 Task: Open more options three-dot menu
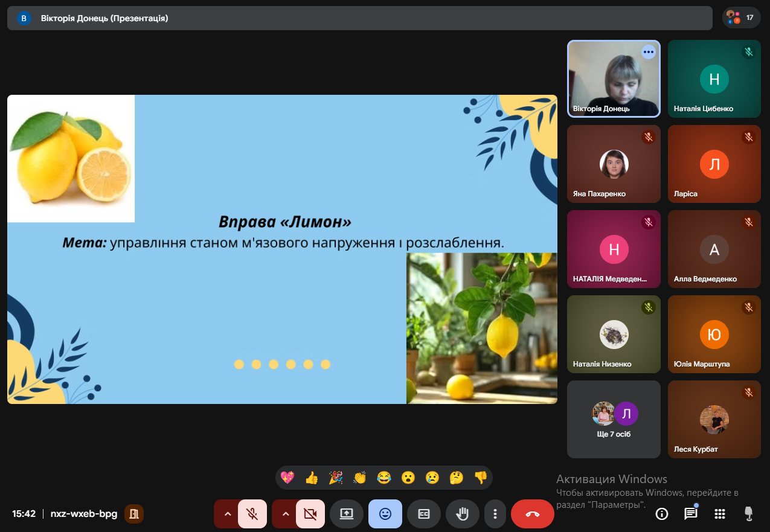495,514
